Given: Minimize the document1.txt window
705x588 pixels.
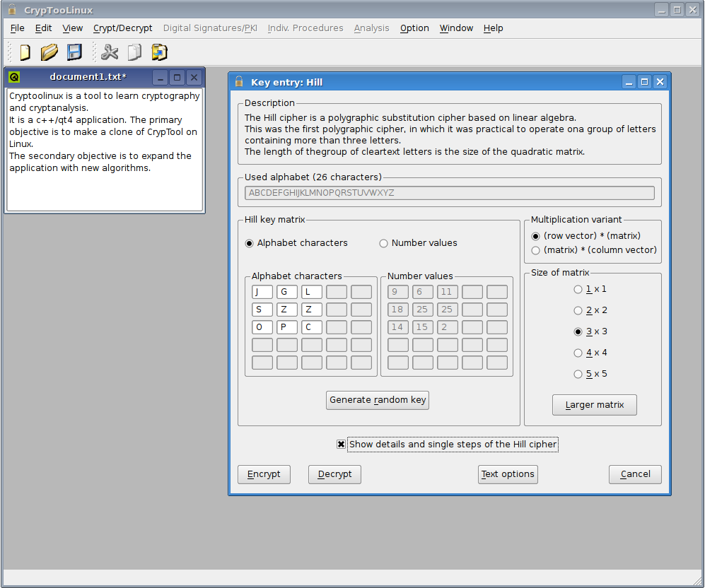Looking at the screenshot, I should pos(160,78).
